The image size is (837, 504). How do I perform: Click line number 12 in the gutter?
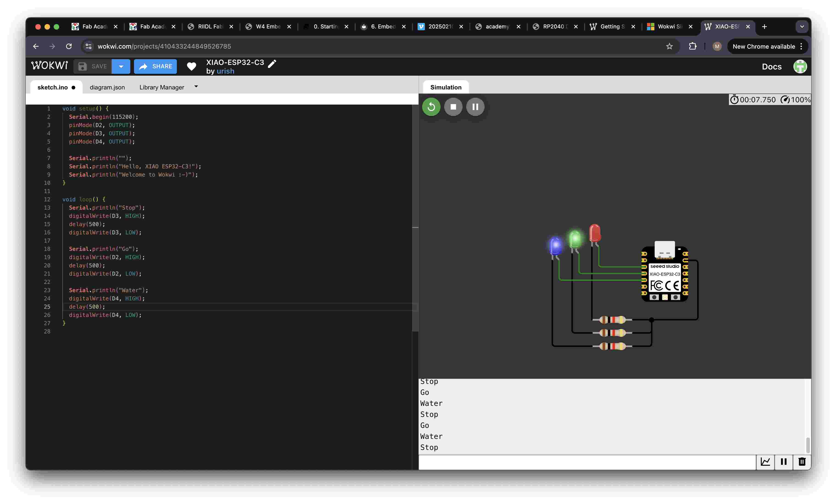pos(47,199)
